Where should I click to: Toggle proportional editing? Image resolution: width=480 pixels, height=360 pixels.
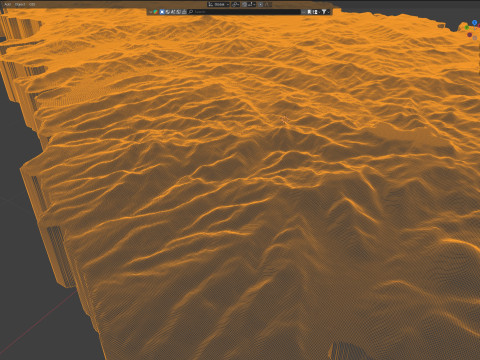click(261, 4)
